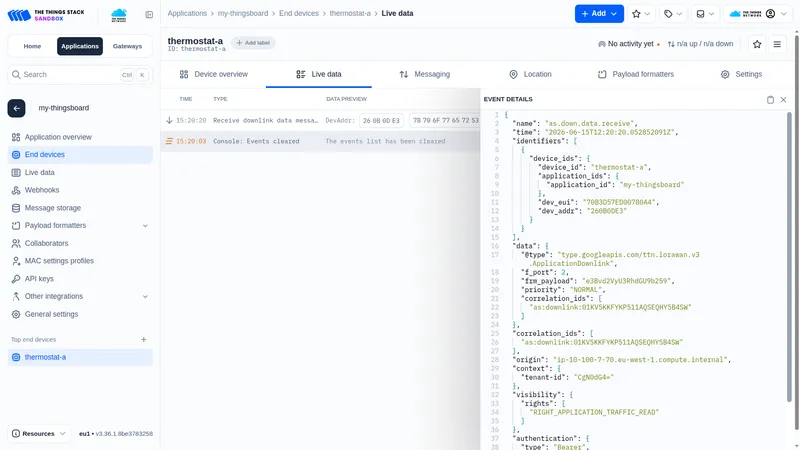Switch to the Device overview tab

pyautogui.click(x=213, y=74)
